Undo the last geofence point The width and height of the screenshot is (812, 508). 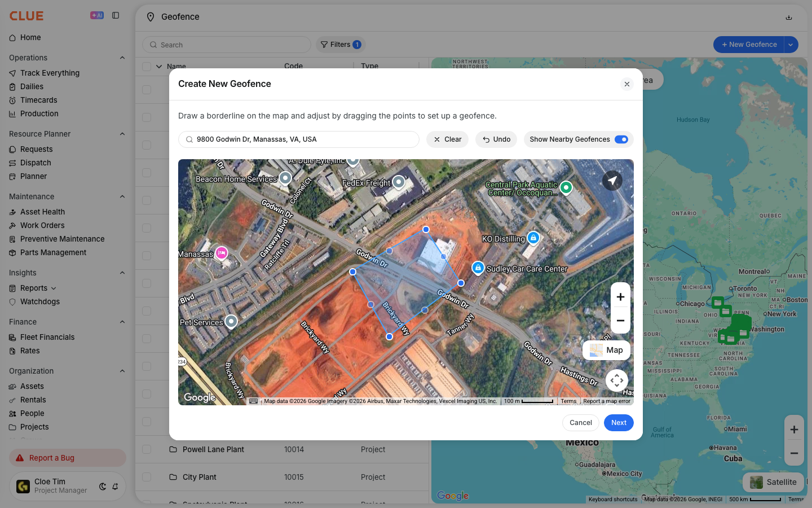496,139
